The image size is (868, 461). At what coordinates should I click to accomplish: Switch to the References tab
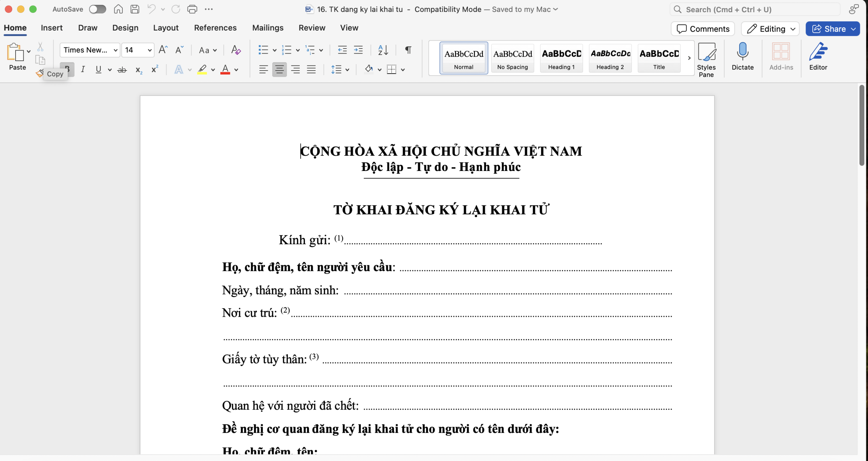[215, 28]
